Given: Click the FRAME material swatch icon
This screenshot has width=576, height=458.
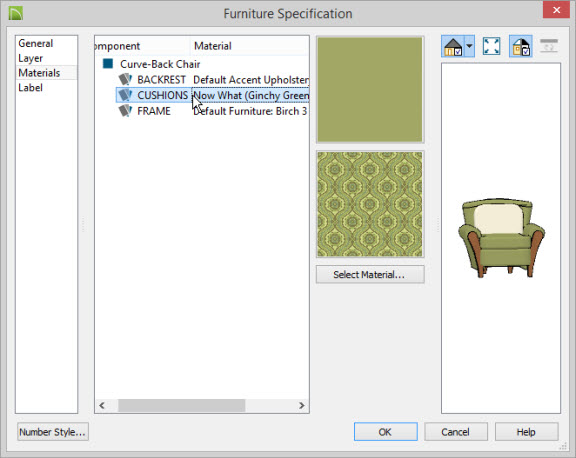Looking at the screenshot, I should pos(125,111).
